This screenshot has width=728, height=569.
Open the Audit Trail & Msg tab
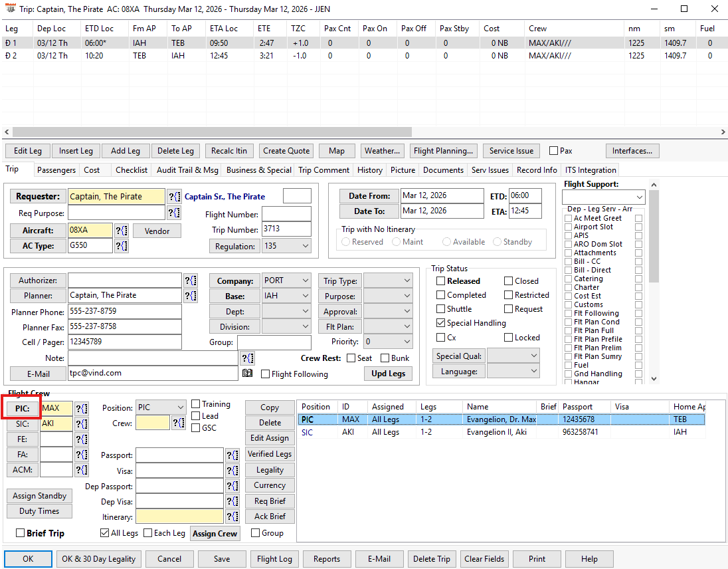pos(187,170)
